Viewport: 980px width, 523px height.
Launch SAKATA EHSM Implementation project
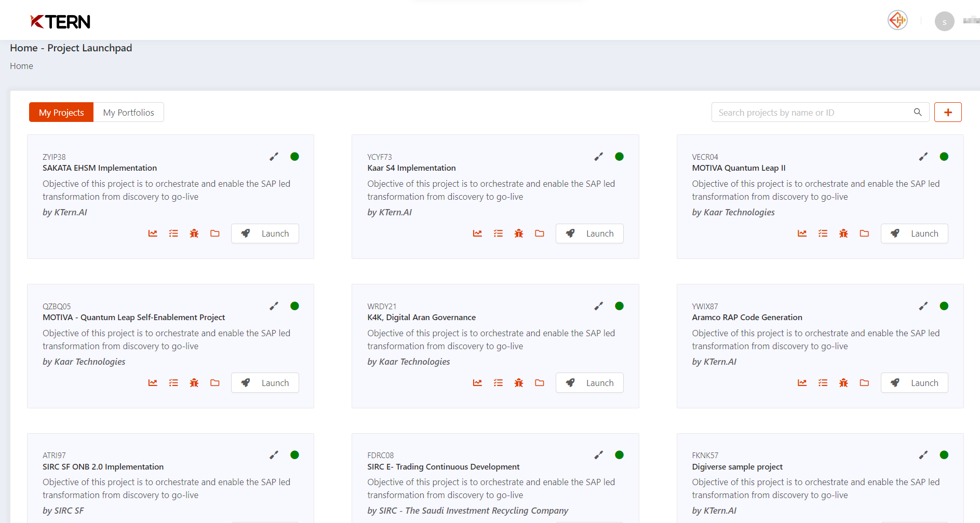[265, 233]
